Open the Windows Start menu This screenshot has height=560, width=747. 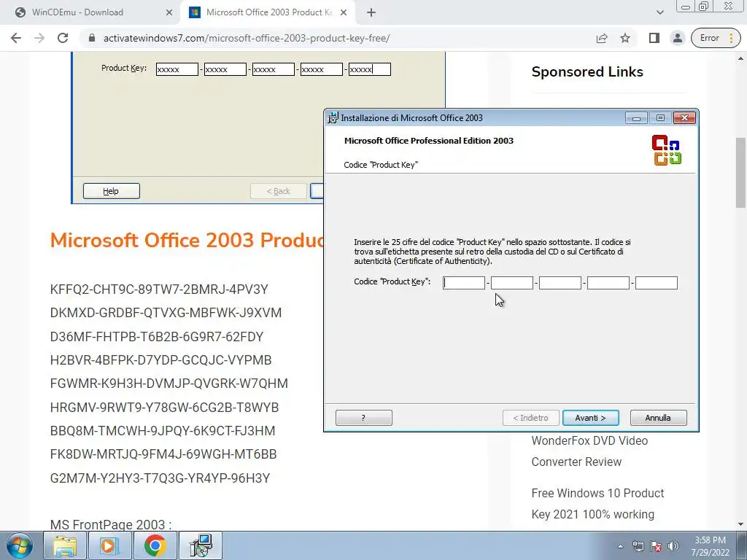point(20,545)
